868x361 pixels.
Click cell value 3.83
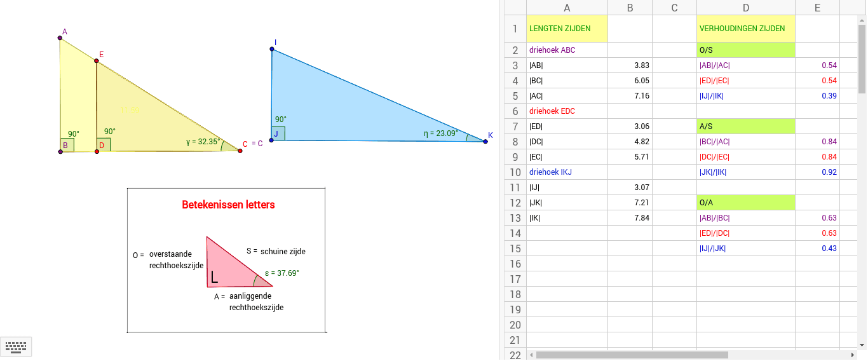point(630,65)
